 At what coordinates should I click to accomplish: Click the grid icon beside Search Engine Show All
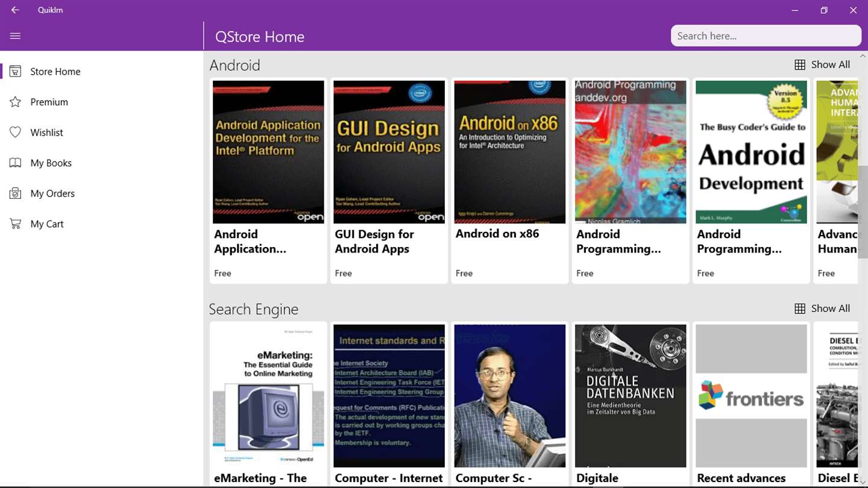tap(800, 308)
